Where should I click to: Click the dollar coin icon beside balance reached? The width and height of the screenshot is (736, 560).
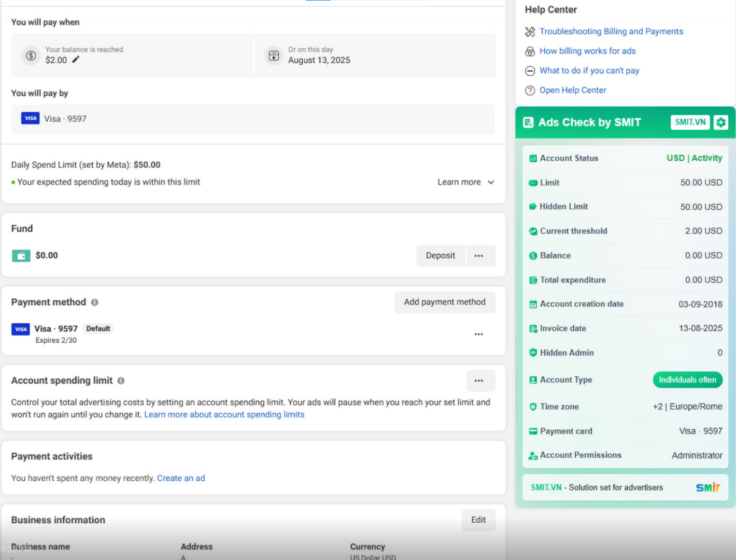click(x=31, y=55)
